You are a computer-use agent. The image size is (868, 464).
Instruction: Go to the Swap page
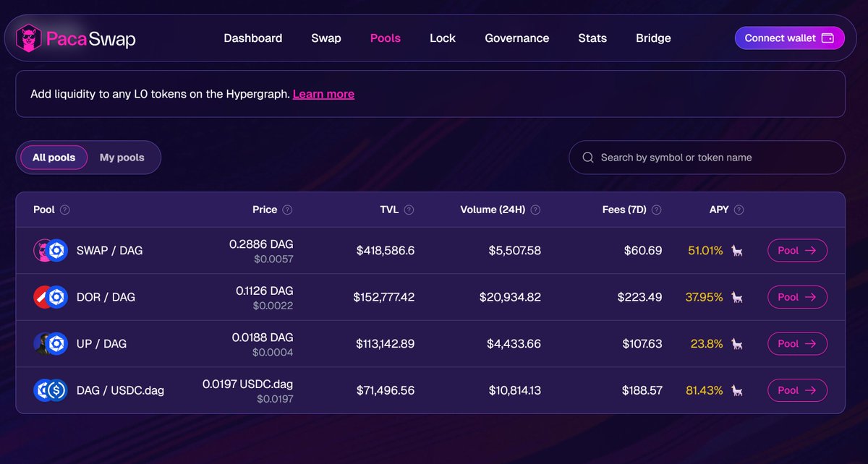point(326,38)
